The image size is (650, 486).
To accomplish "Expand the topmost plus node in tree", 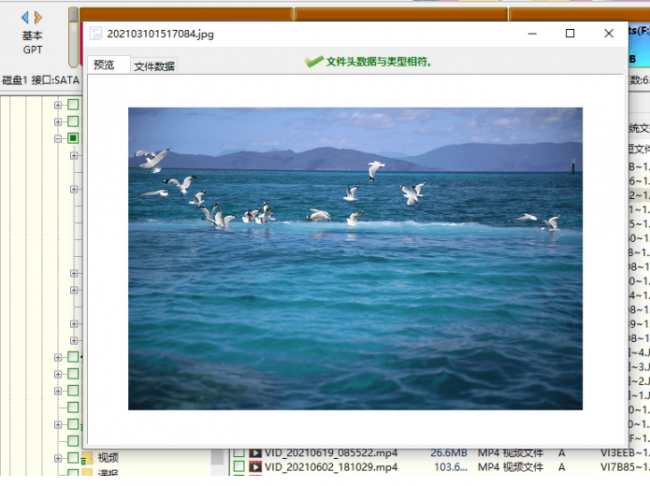I will tap(58, 105).
